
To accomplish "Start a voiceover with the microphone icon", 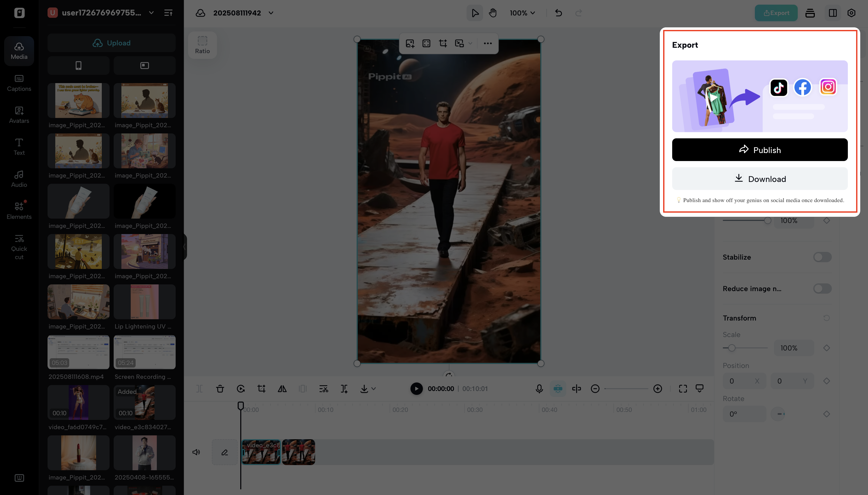I will pyautogui.click(x=539, y=389).
